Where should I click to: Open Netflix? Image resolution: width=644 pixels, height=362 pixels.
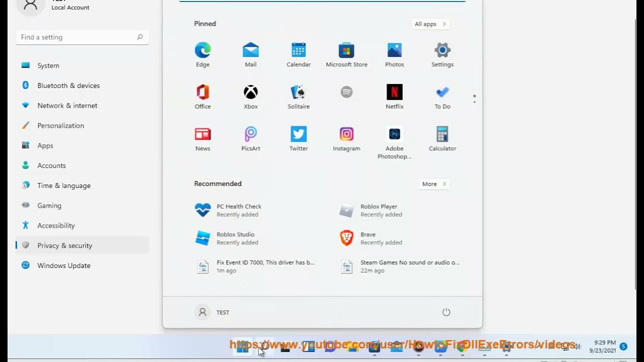point(394,97)
